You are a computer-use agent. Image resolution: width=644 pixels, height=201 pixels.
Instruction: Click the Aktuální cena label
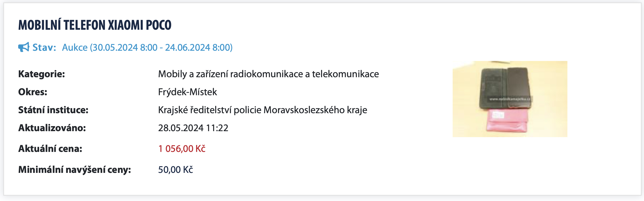(x=50, y=149)
